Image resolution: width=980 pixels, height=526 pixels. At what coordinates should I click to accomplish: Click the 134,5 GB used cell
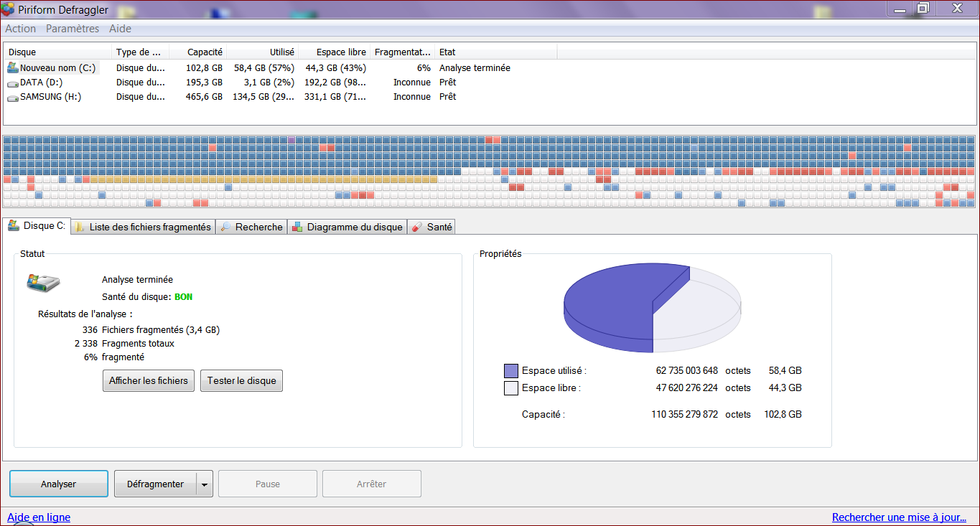263,97
